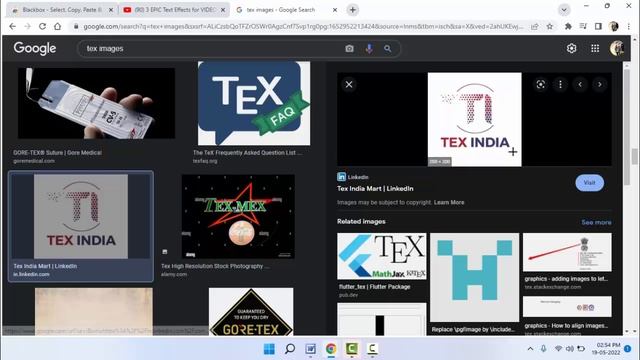Click the share page icon in address bar

(x=534, y=26)
